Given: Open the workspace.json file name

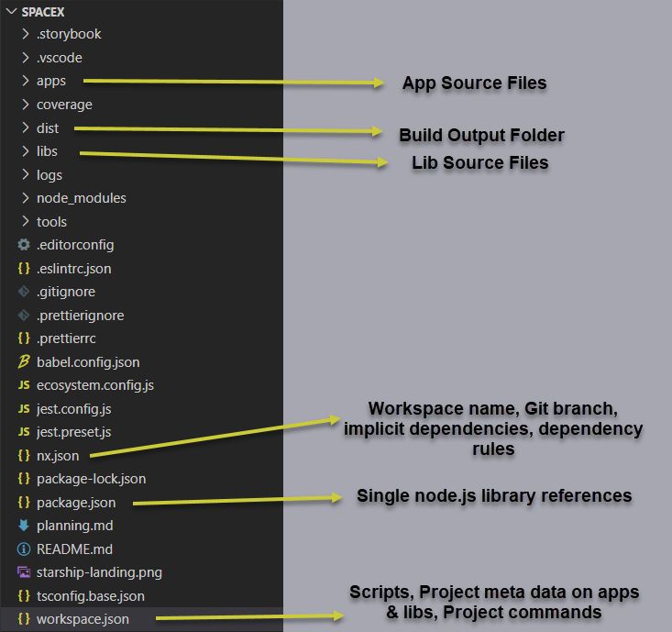Looking at the screenshot, I should coord(83,619).
